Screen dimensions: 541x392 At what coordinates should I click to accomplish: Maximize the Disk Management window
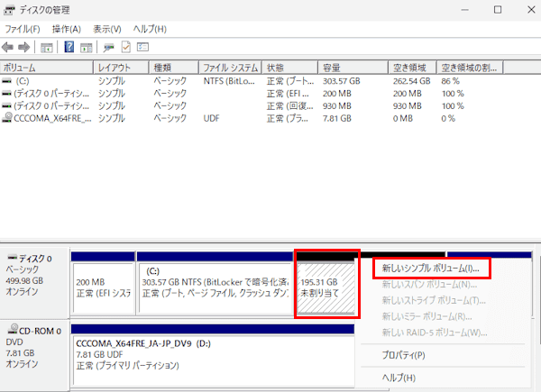[x=498, y=10]
